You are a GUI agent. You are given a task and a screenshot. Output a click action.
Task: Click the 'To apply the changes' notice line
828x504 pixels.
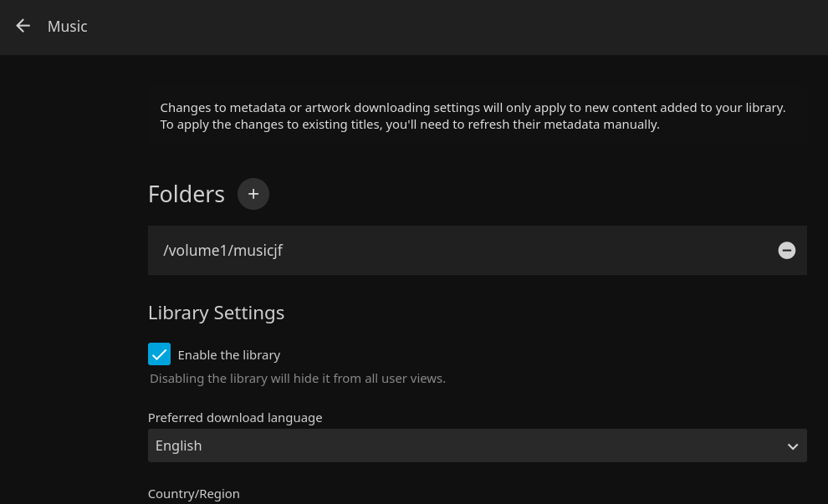[410, 125]
